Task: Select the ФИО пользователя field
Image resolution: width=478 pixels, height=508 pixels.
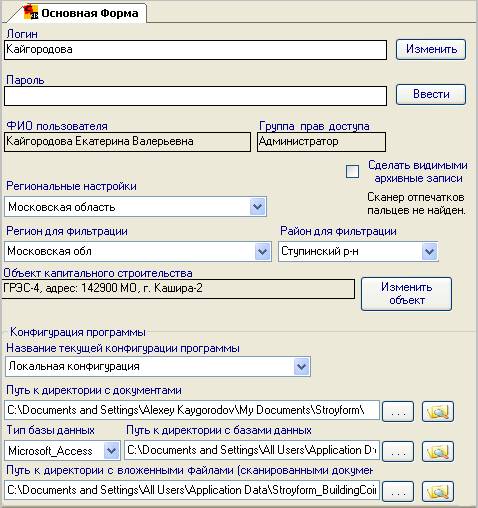Action: [x=127, y=142]
